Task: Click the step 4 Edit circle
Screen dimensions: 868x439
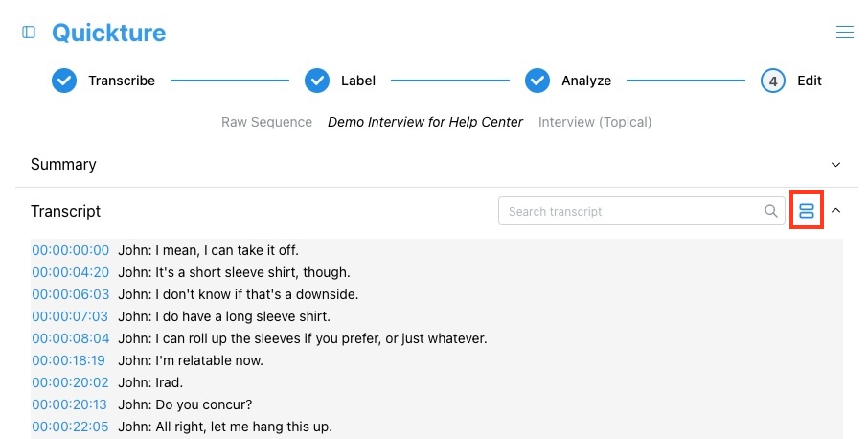Action: pyautogui.click(x=773, y=81)
